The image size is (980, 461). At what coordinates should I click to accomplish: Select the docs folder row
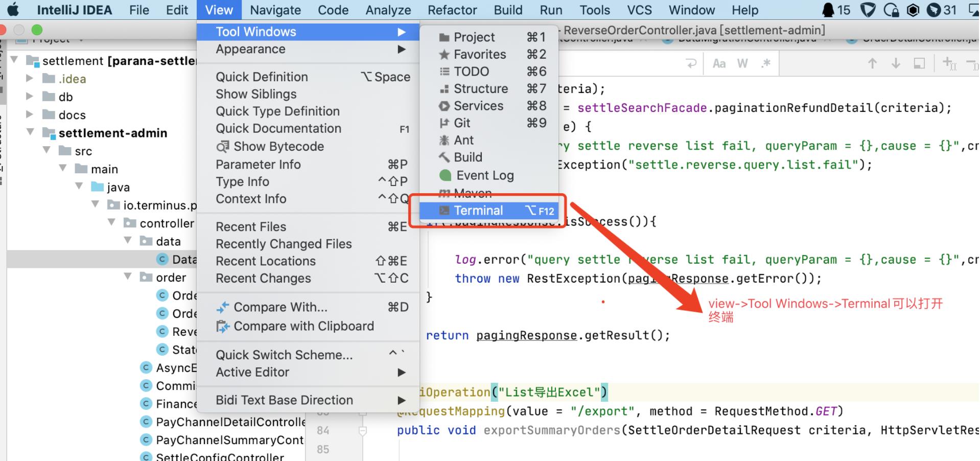click(x=102, y=115)
